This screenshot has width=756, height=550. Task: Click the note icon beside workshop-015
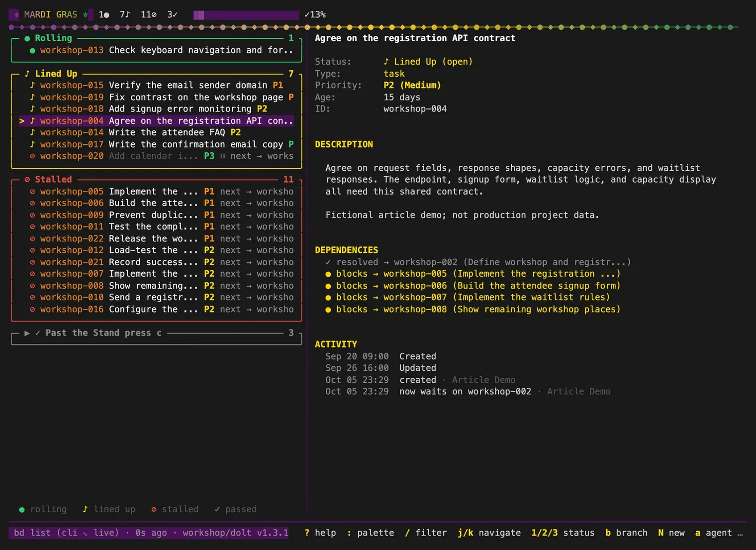(32, 85)
